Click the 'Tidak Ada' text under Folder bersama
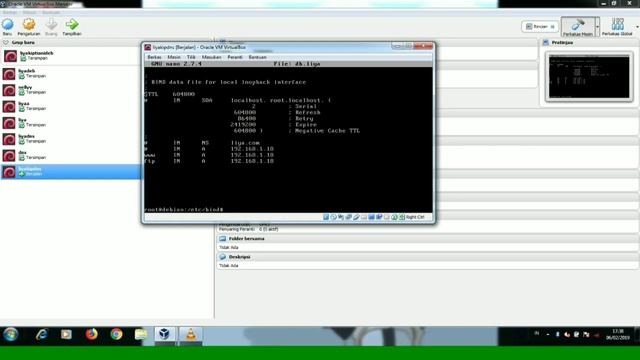The width and height of the screenshot is (640, 360). click(x=229, y=247)
